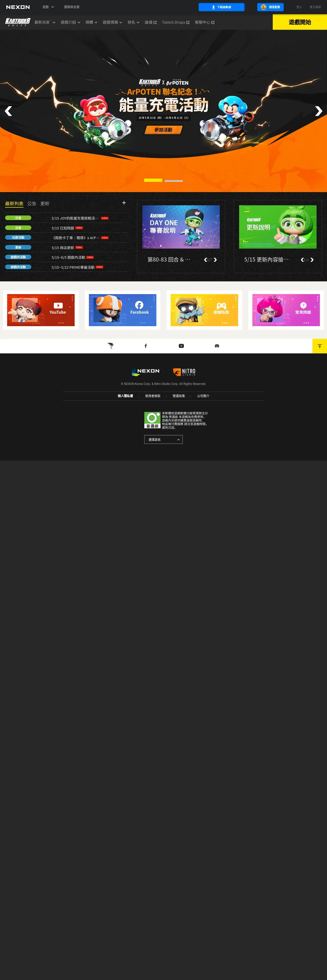Expand the 最新消息 menu
The height and width of the screenshot is (980, 327).
pyautogui.click(x=45, y=22)
